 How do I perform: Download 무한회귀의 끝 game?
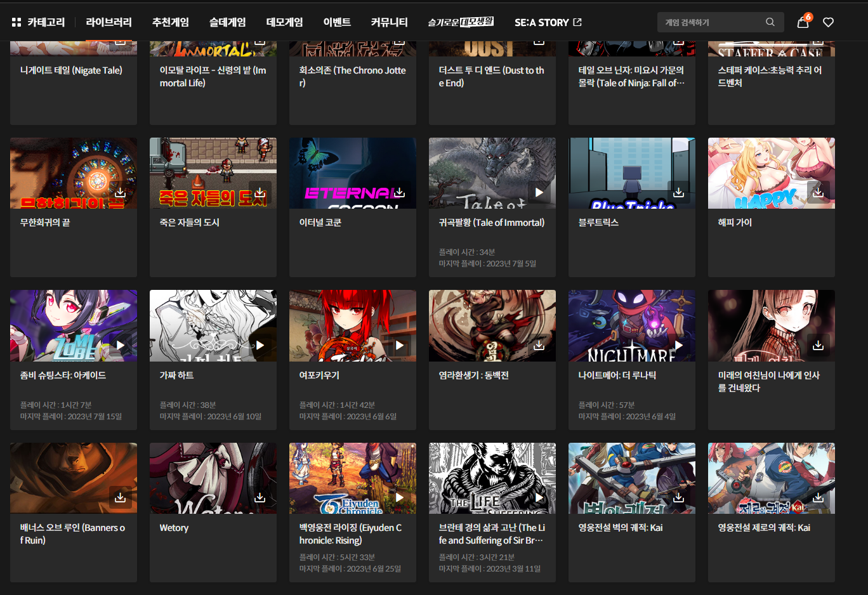pos(120,192)
